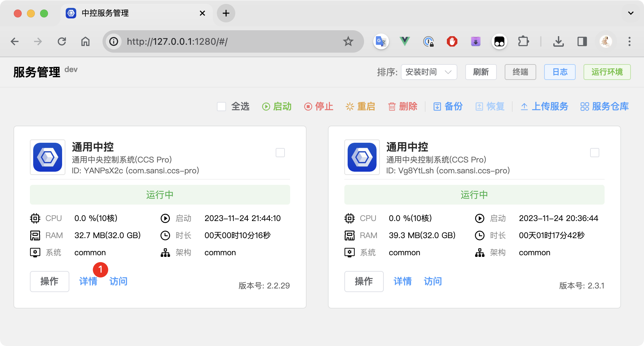Screen dimensions: 644x346
Task: Click RAM value 39.3 MB(32.0 GB)
Action: [x=422, y=235]
